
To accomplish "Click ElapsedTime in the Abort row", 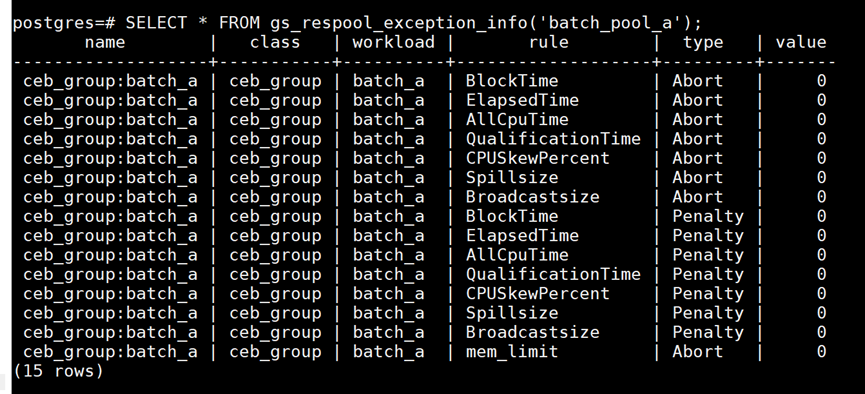I will [522, 100].
